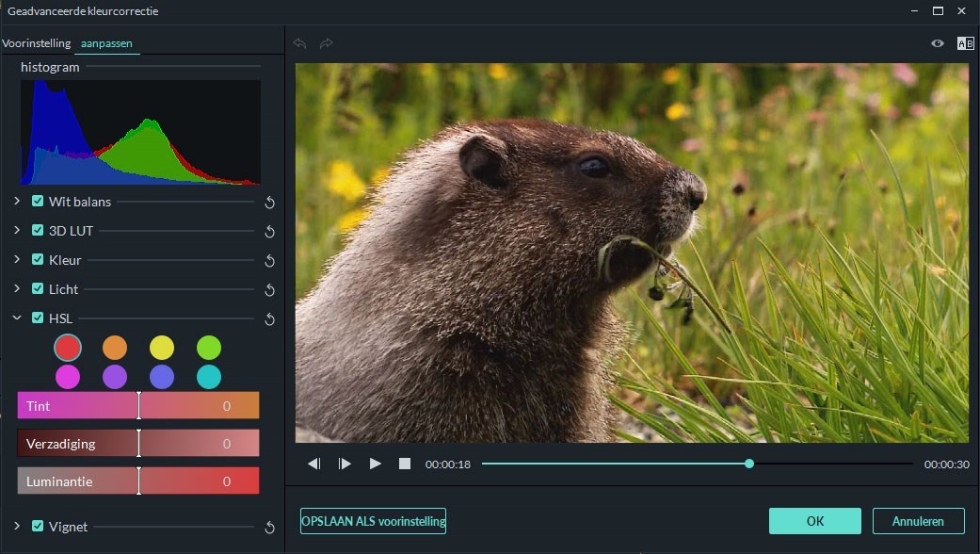Uncheck the 3D LUT checkbox

38,230
